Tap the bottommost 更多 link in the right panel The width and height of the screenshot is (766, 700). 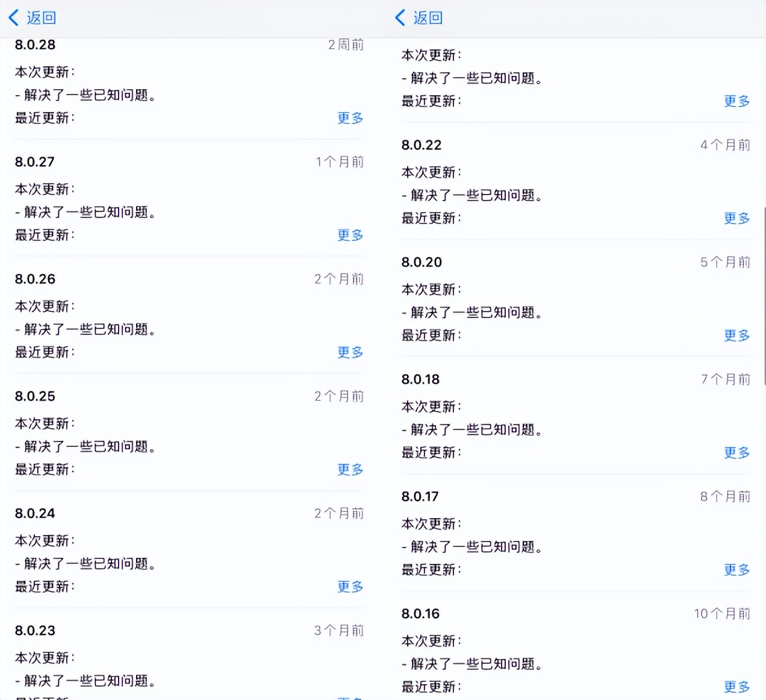click(x=736, y=686)
